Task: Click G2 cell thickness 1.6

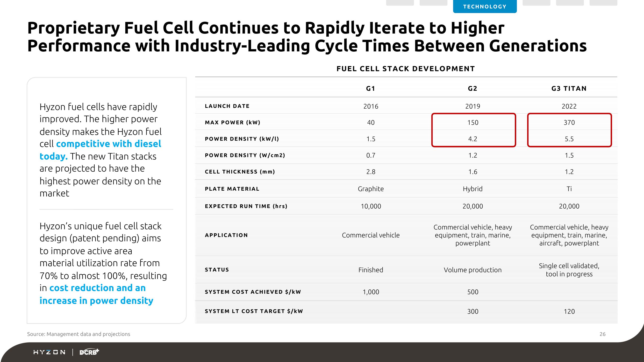Action: click(x=473, y=172)
